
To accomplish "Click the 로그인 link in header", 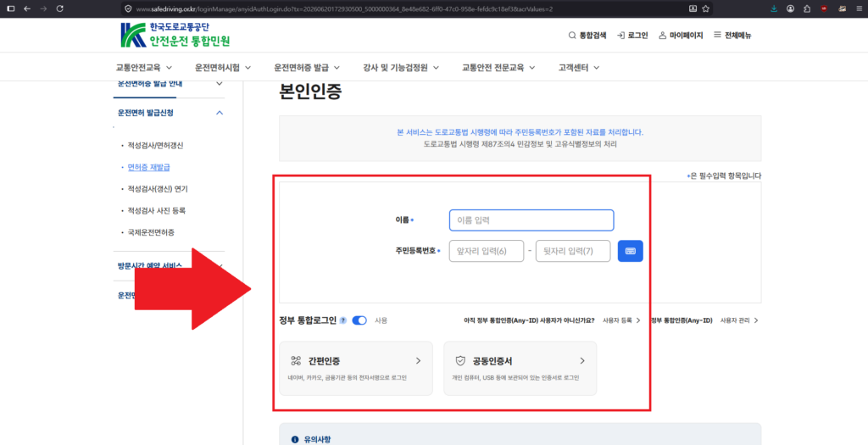I will click(x=632, y=36).
